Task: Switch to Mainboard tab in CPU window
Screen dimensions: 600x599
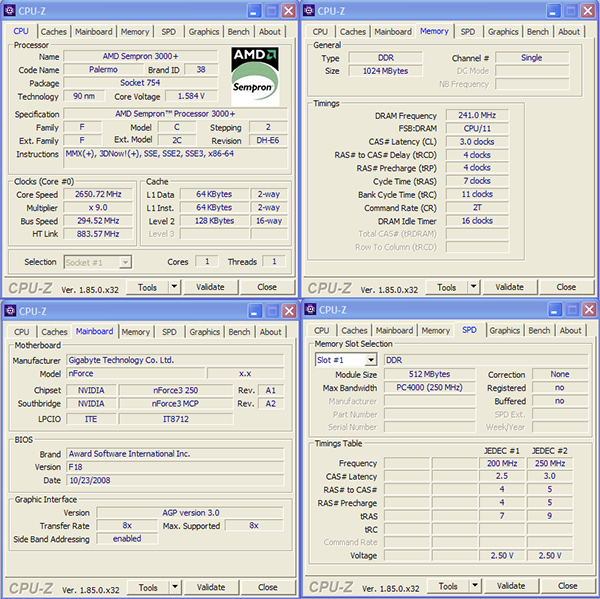Action: tap(94, 32)
